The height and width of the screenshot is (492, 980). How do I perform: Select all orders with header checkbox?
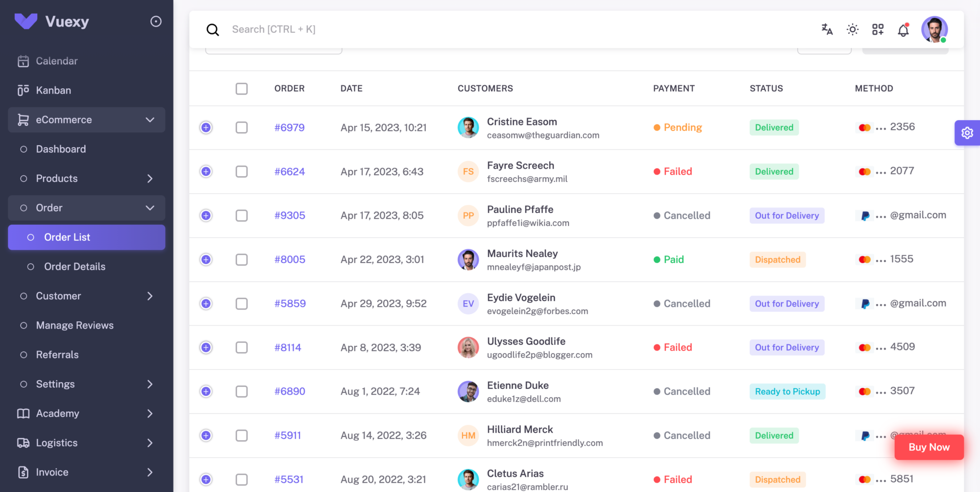tap(242, 88)
